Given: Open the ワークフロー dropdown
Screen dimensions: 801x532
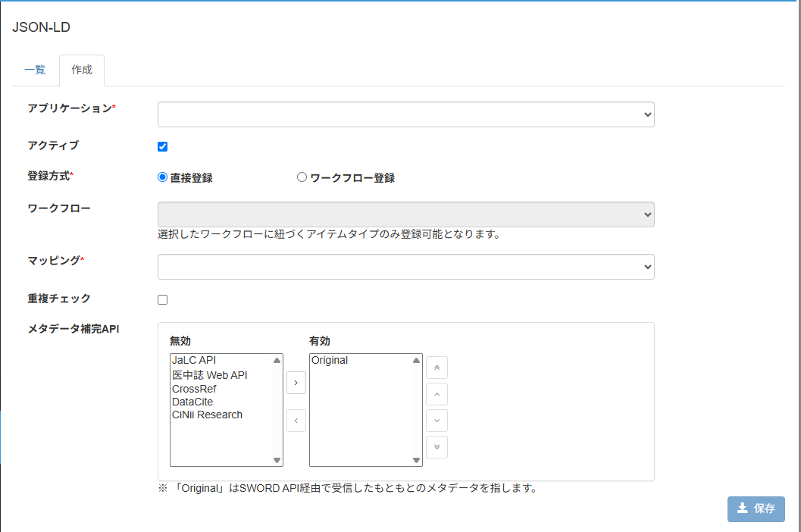Looking at the screenshot, I should click(x=405, y=214).
